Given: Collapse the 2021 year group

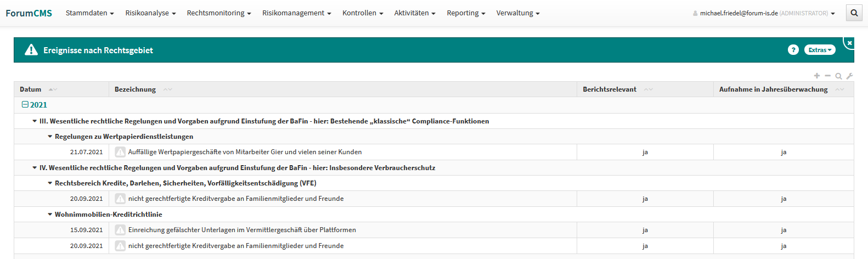Looking at the screenshot, I should pos(25,105).
